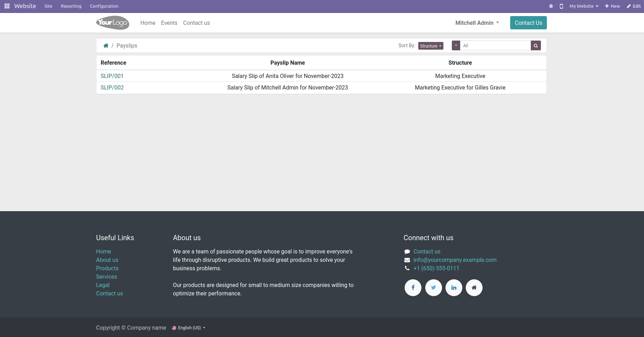
Task: Go to Home in the navbar
Action: coord(148,23)
